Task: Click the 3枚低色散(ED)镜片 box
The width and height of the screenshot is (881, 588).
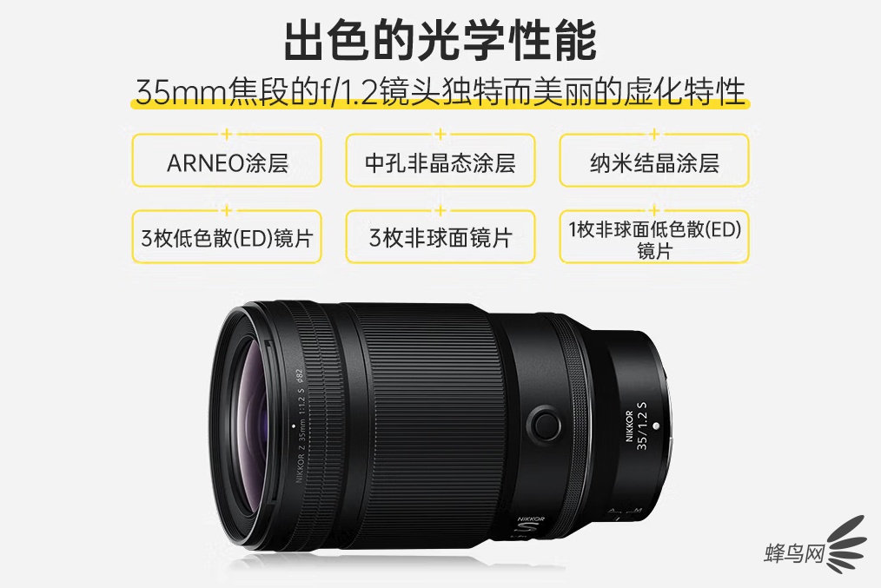Action: pos(227,236)
